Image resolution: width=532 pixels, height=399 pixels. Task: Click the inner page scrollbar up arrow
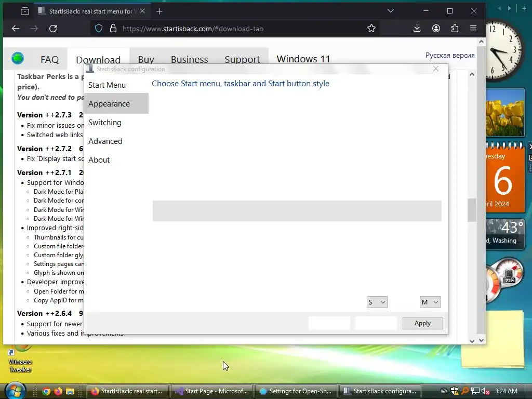[x=472, y=74]
